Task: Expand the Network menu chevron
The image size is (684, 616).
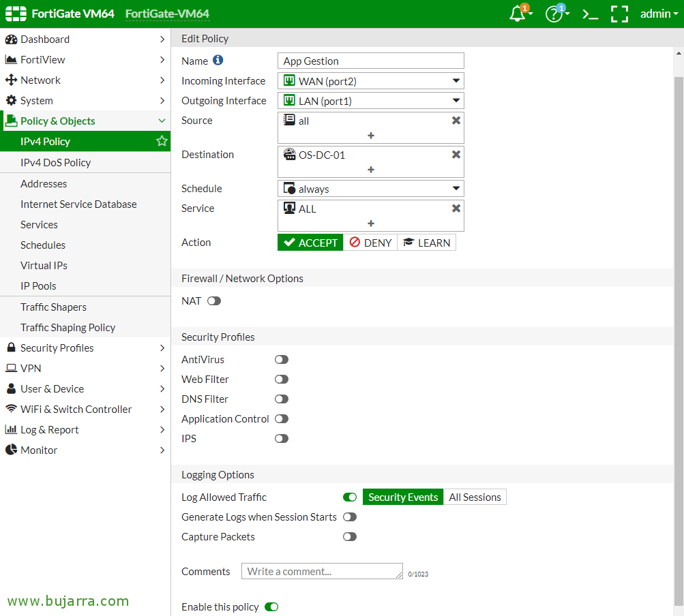Action: pos(162,80)
